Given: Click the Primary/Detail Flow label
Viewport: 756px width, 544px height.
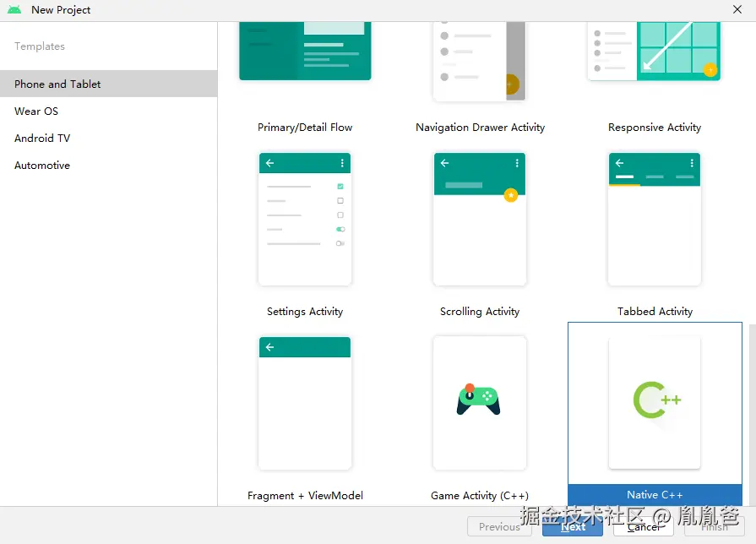Looking at the screenshot, I should tap(305, 128).
